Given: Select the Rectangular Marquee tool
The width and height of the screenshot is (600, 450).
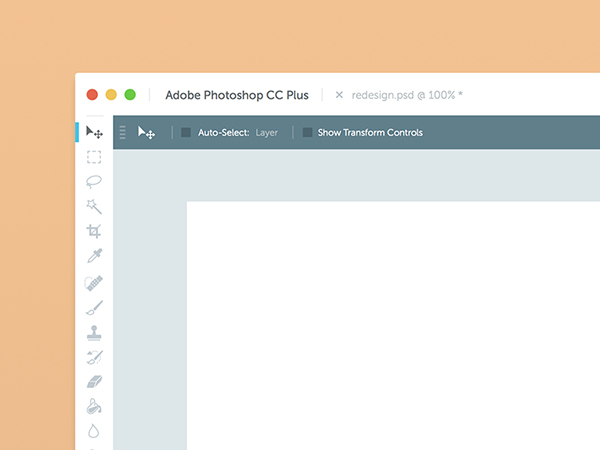Looking at the screenshot, I should pos(94,157).
